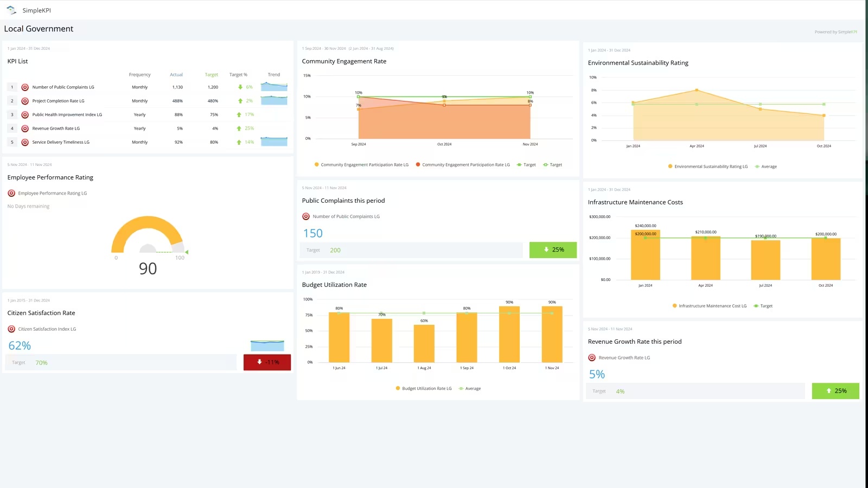Open the Community Engagement Rate date range picker

[x=347, y=48]
